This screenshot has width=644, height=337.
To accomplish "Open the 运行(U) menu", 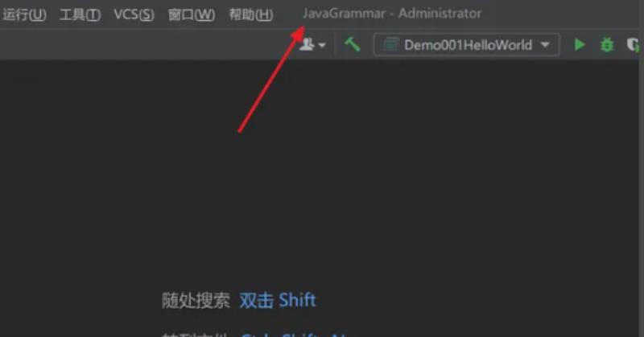I will click(x=24, y=14).
